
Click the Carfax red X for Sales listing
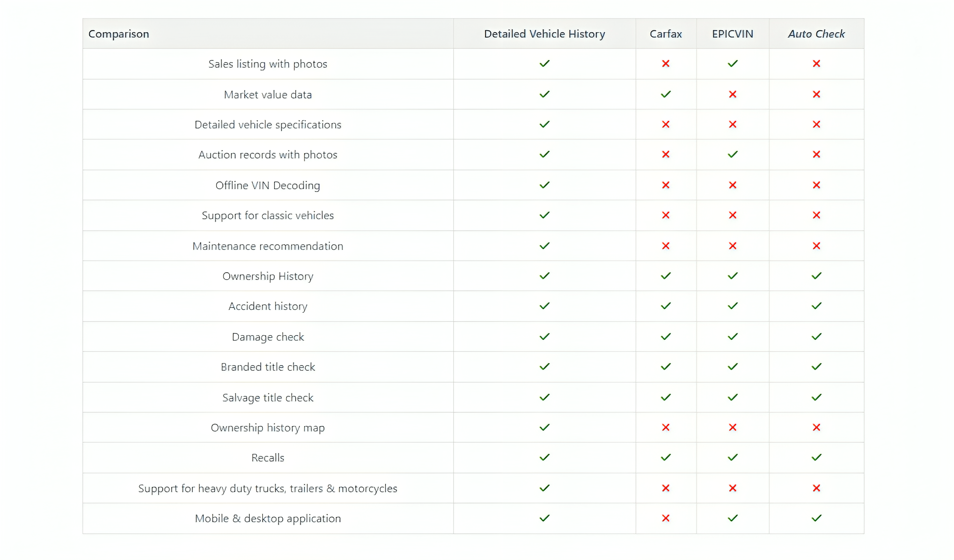coord(666,64)
